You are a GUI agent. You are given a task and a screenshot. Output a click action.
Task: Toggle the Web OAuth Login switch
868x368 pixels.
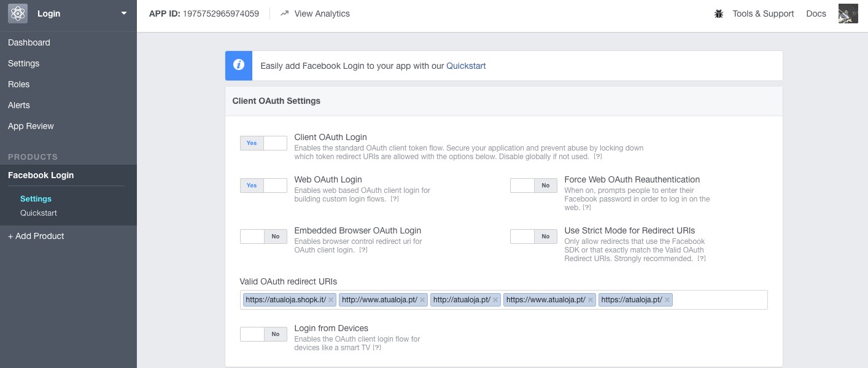(x=263, y=186)
